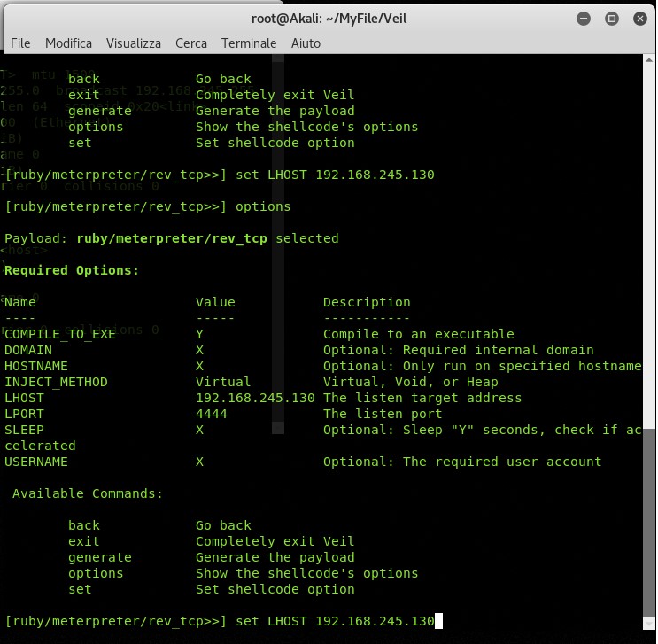Image resolution: width=658 pixels, height=644 pixels.
Task: Click 'Optional: The required user account' description
Action: [462, 462]
